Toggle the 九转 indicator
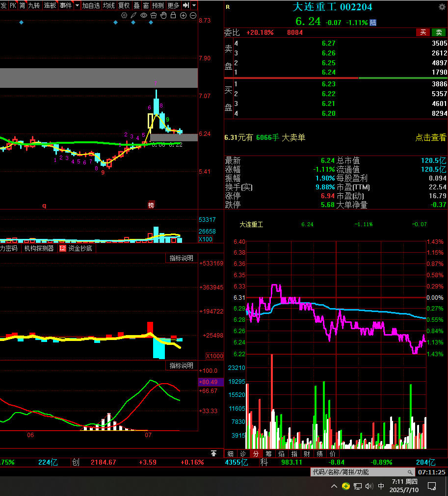 tap(34, 5)
